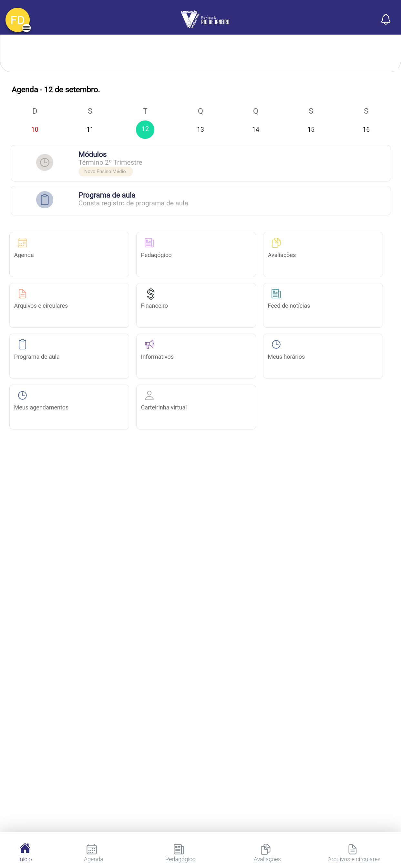401x868 pixels.
Task: Click the Financeiro dollar sign icon
Action: click(151, 294)
